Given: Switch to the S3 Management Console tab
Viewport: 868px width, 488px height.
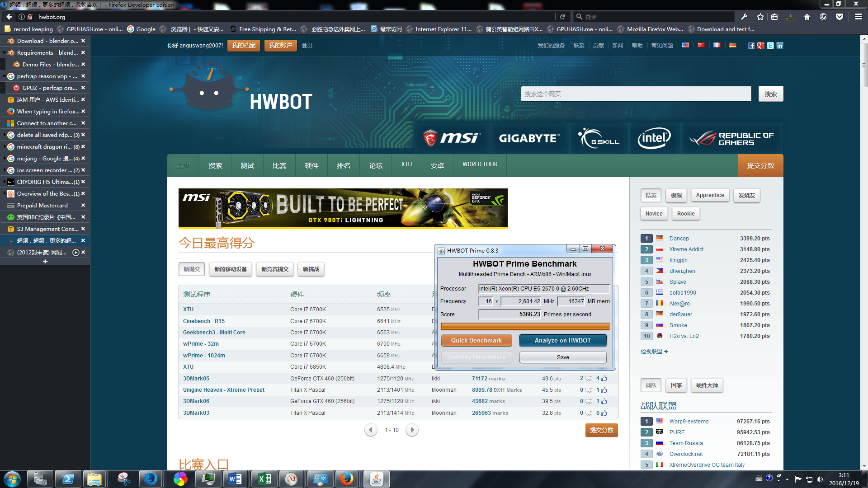Looking at the screenshot, I should pyautogui.click(x=45, y=229).
